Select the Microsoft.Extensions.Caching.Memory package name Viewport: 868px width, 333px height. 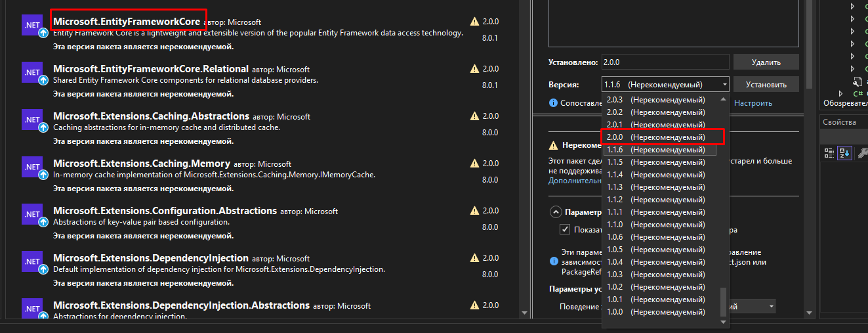click(142, 164)
